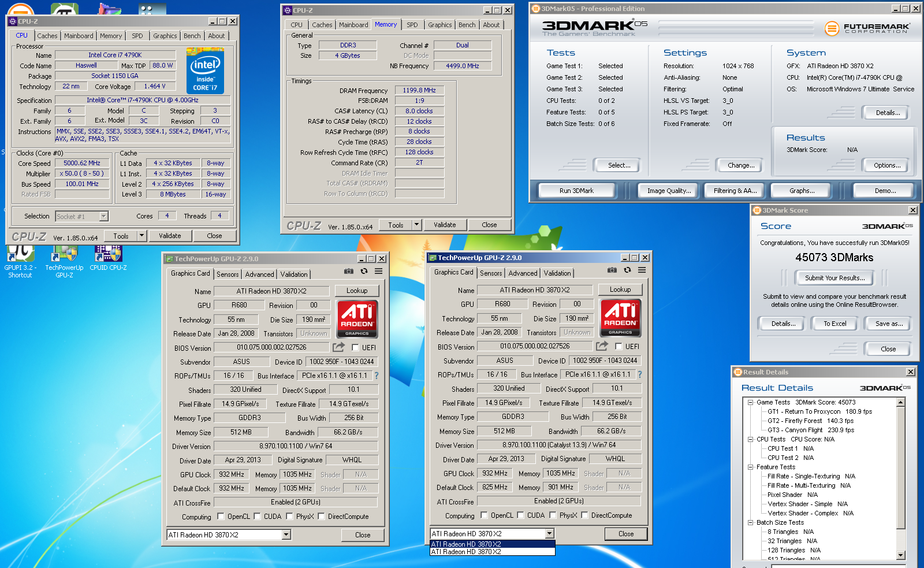
Task: Toggle GPU selector dropdown in right GPU-Z window
Action: pyautogui.click(x=549, y=534)
